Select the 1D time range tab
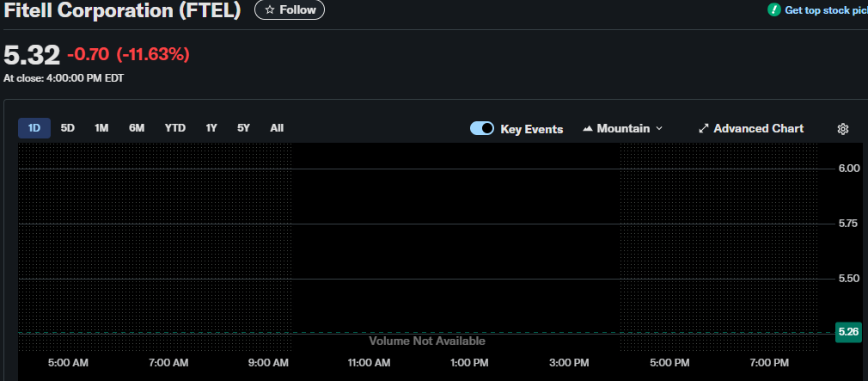Screen dimensions: 868x381 tap(34, 128)
